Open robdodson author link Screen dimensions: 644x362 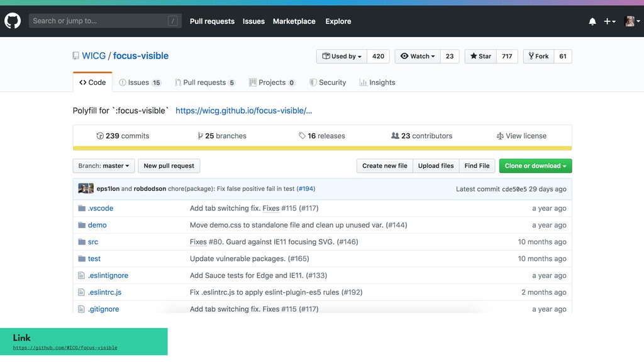click(150, 189)
